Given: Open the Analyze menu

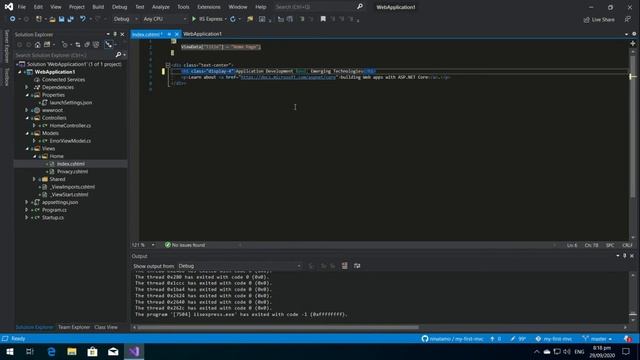Looking at the screenshot, I should pos(160,7).
